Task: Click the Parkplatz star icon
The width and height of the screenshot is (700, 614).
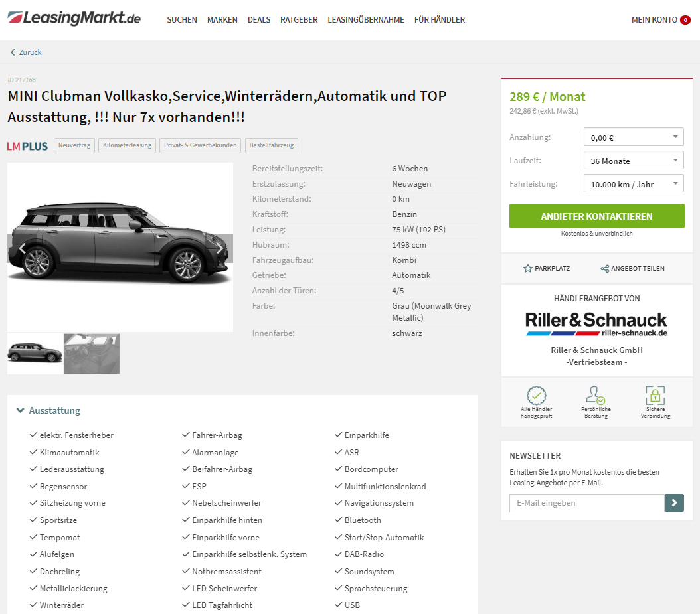Action: pyautogui.click(x=528, y=268)
